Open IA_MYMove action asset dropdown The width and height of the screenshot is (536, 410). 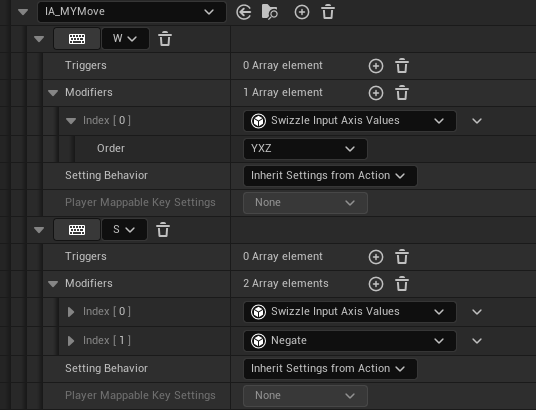[x=132, y=12]
